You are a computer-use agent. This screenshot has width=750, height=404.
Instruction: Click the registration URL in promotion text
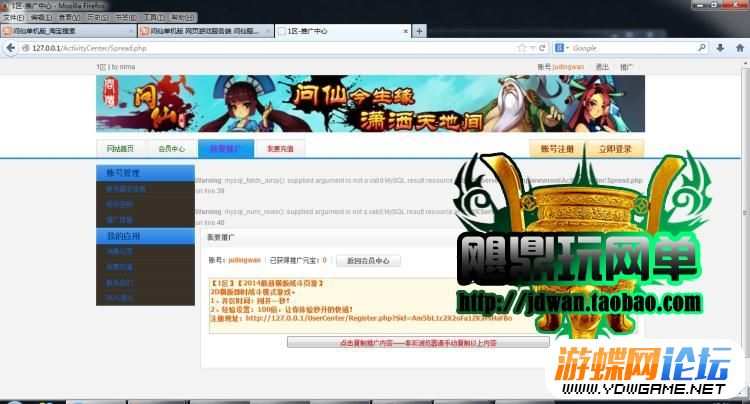click(379, 318)
